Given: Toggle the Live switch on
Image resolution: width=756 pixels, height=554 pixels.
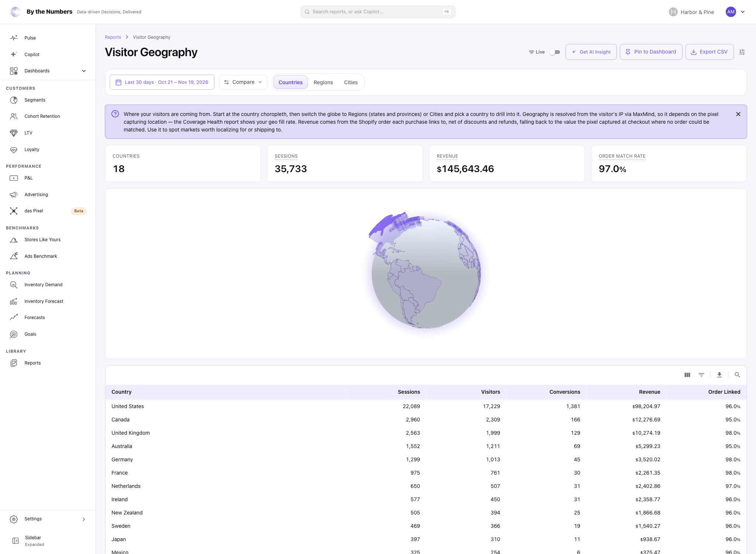Looking at the screenshot, I should click(554, 52).
